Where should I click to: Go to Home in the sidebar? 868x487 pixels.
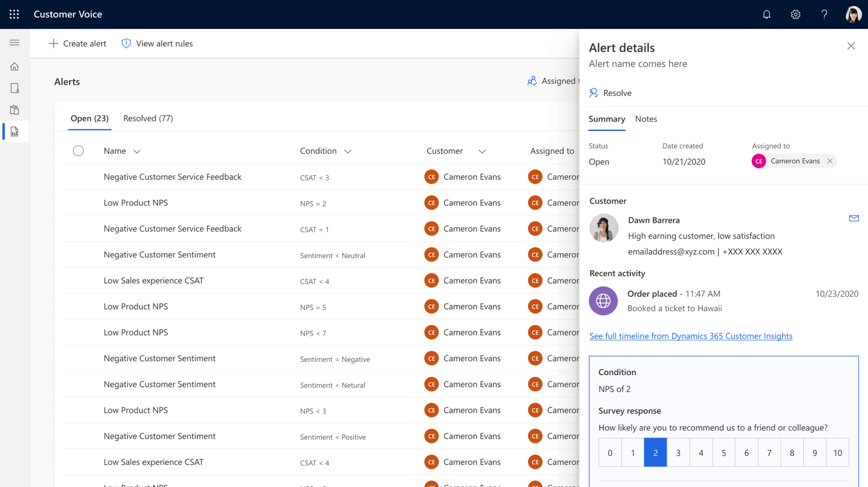[x=14, y=67]
